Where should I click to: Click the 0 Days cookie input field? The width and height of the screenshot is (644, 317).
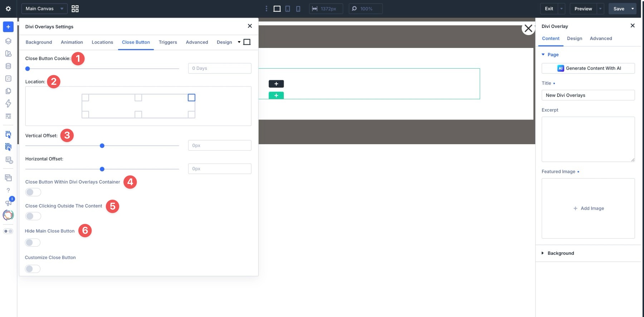(x=220, y=68)
